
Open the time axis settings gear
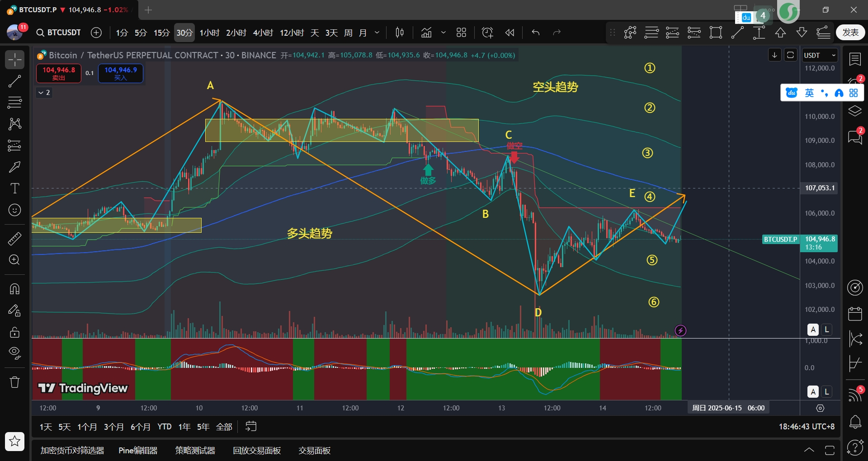820,408
